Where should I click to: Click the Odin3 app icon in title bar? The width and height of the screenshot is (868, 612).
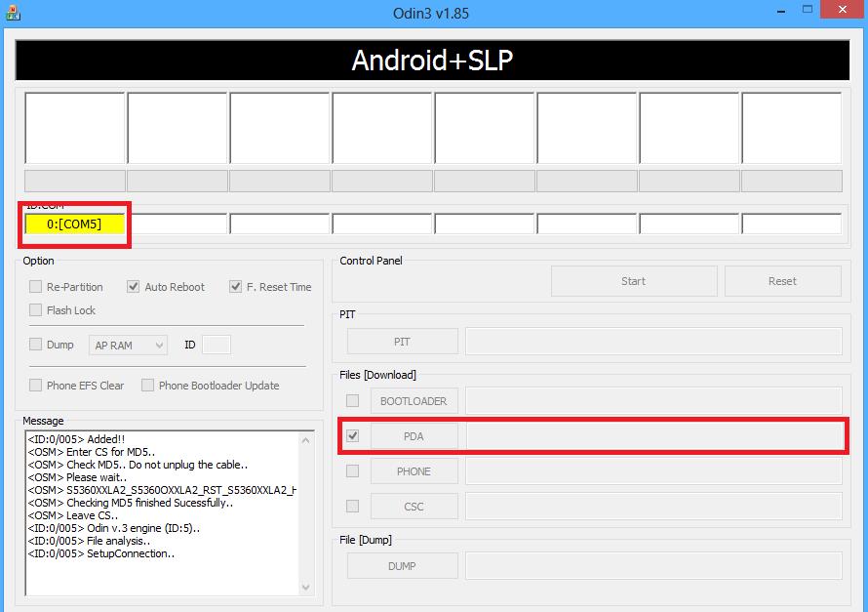click(13, 12)
